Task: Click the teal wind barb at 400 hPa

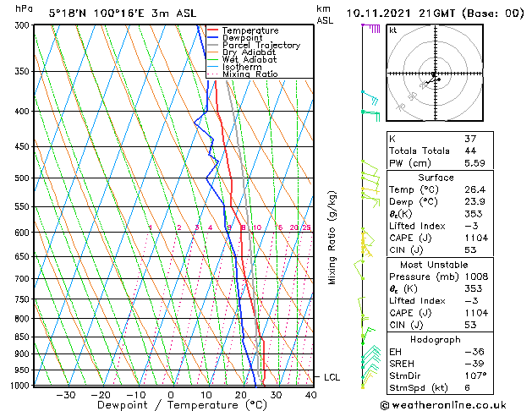Action: point(370,115)
